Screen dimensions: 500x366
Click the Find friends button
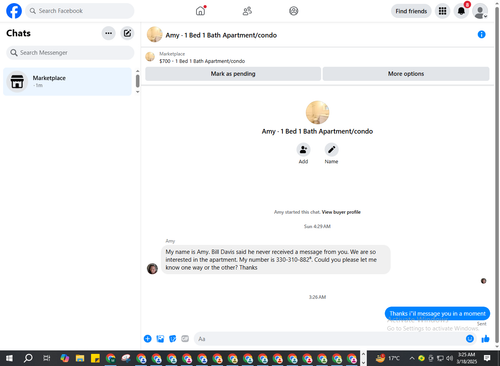[x=411, y=11]
